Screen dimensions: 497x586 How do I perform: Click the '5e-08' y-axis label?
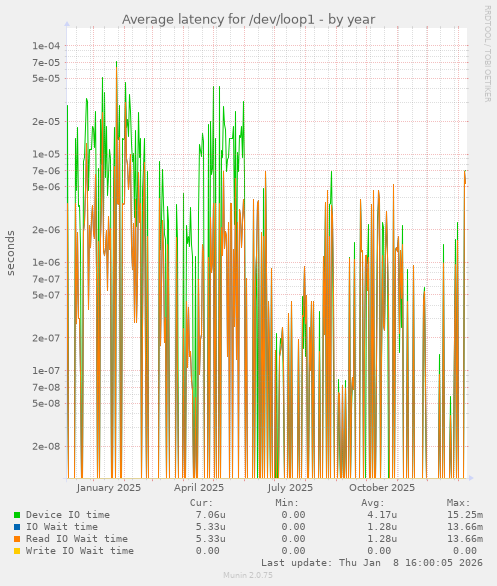(46, 403)
